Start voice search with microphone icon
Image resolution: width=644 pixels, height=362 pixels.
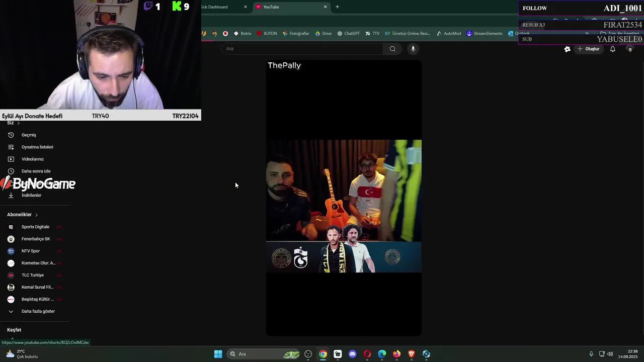click(x=413, y=49)
